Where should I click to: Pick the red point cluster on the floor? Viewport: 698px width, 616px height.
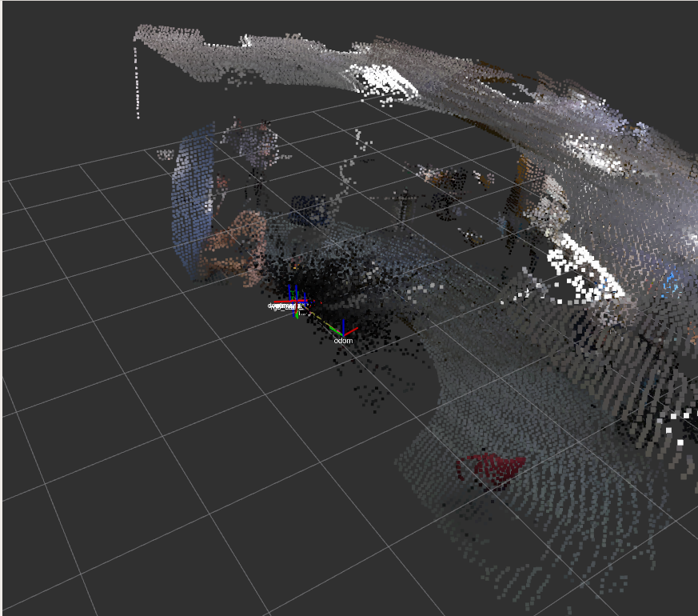tap(489, 468)
